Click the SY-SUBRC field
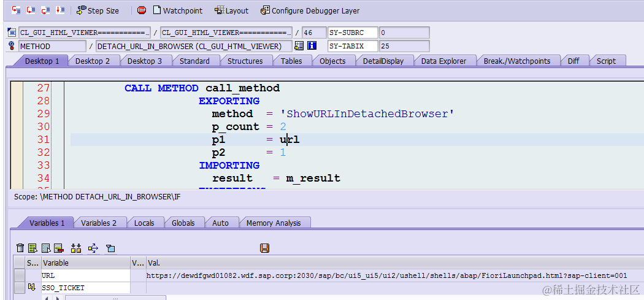Viewport: 644px width, 300px height. click(x=353, y=33)
